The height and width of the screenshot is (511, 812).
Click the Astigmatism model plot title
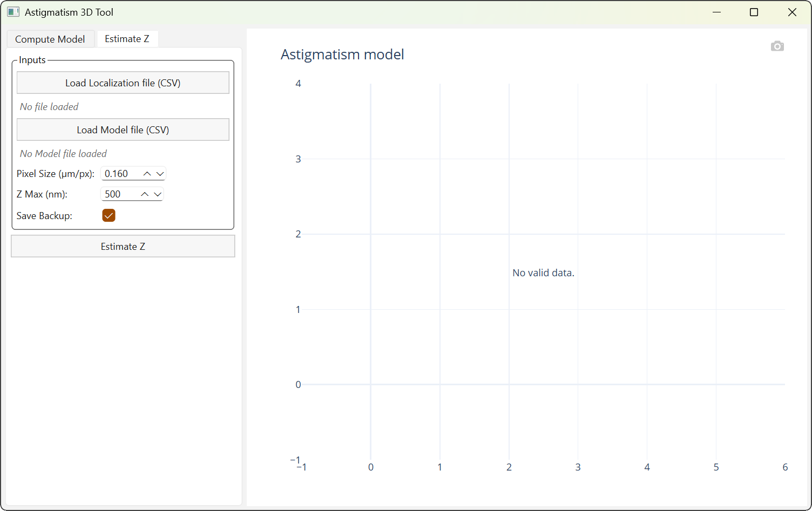[342, 54]
